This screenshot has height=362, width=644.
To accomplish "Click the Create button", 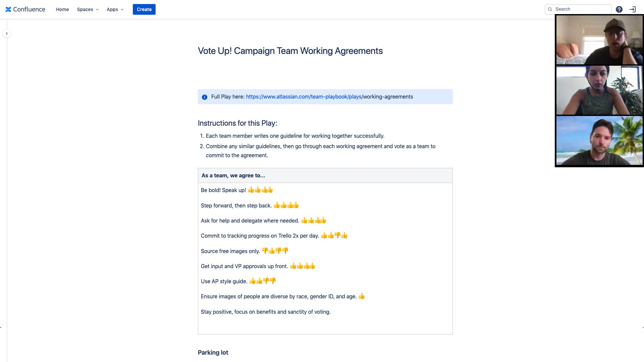I will point(144,9).
